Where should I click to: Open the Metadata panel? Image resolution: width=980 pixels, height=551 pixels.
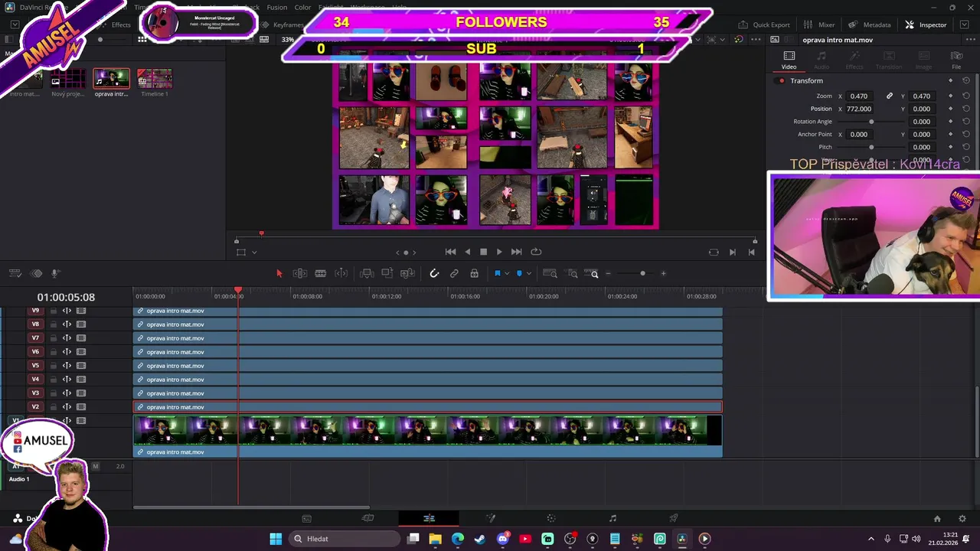coord(869,24)
